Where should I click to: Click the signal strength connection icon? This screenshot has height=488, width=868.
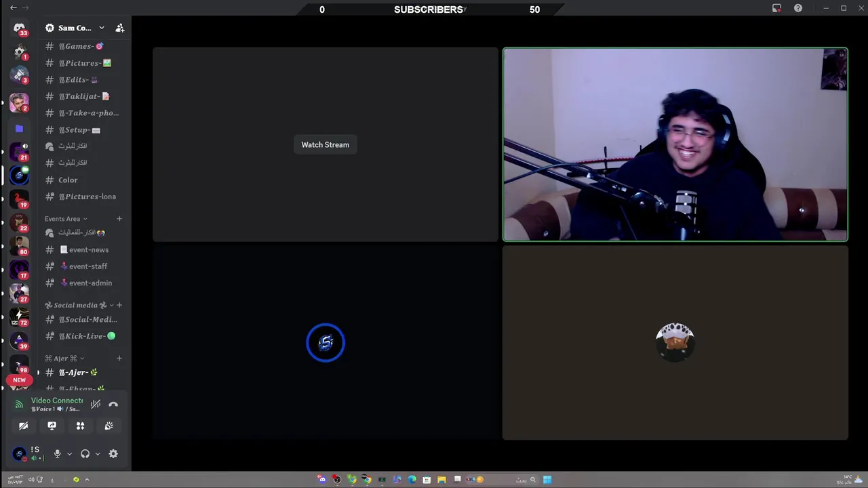(19, 405)
